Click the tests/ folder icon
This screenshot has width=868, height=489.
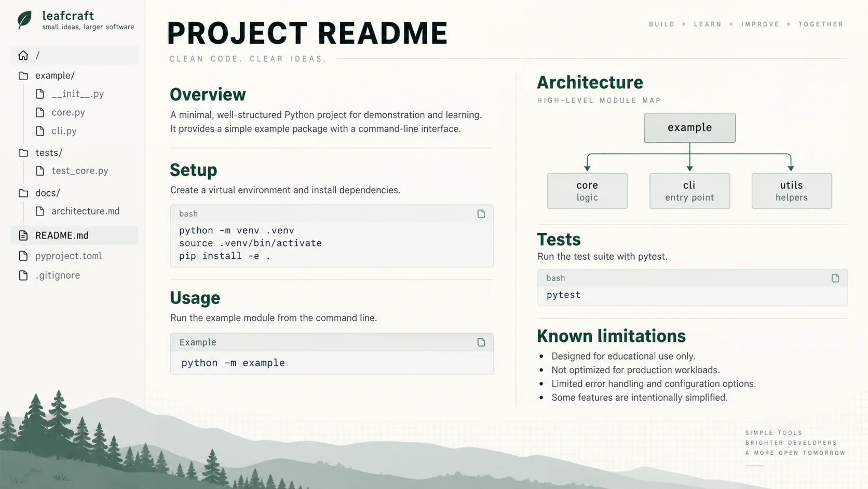tap(23, 153)
